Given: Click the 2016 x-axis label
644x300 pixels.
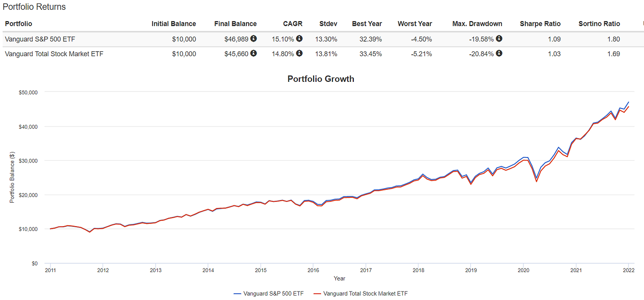Looking at the screenshot, I should click(x=313, y=270).
